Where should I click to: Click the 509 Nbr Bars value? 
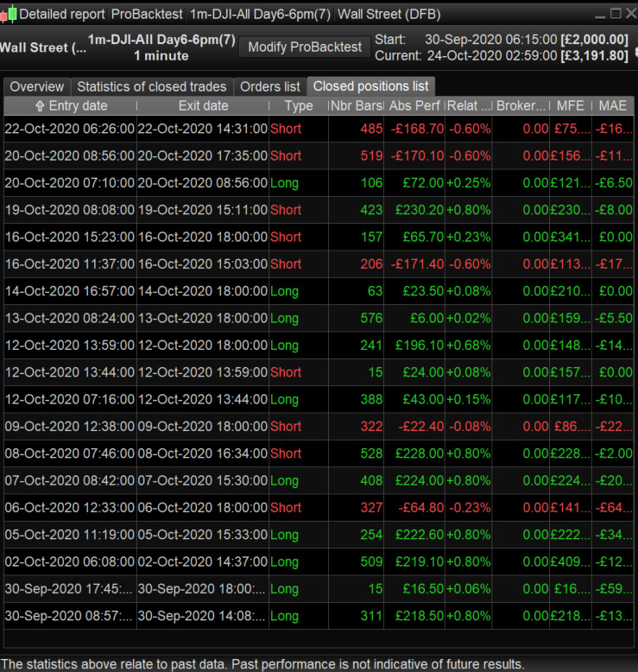(x=371, y=561)
